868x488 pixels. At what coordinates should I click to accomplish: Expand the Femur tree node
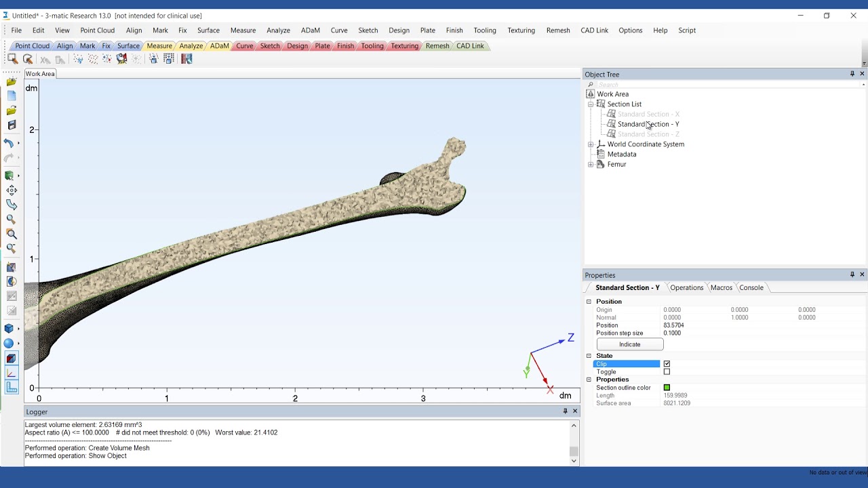pyautogui.click(x=591, y=164)
